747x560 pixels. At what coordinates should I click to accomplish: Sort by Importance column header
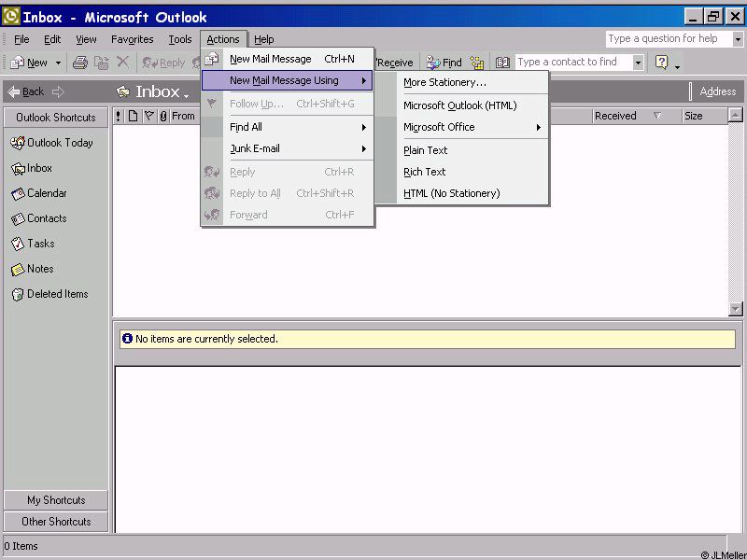[x=119, y=116]
